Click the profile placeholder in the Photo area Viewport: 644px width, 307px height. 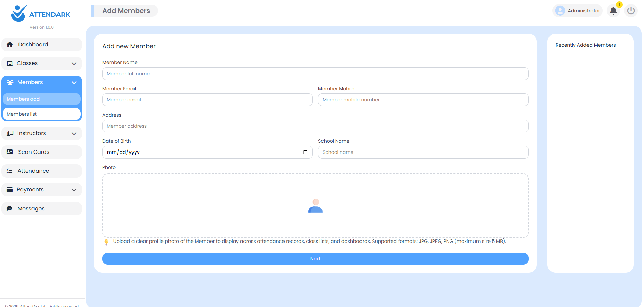point(315,206)
